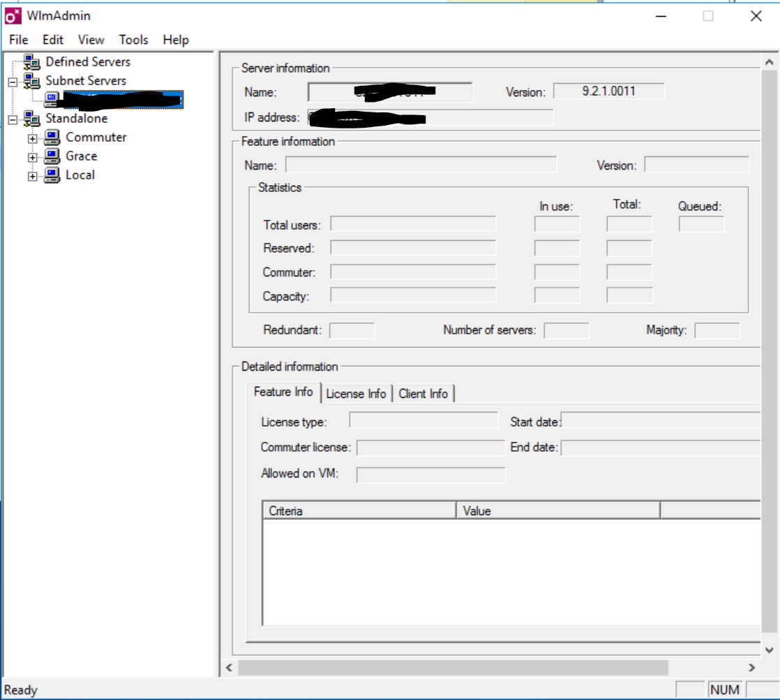Select Subnet Servers in the tree
780x700 pixels.
click(x=86, y=80)
